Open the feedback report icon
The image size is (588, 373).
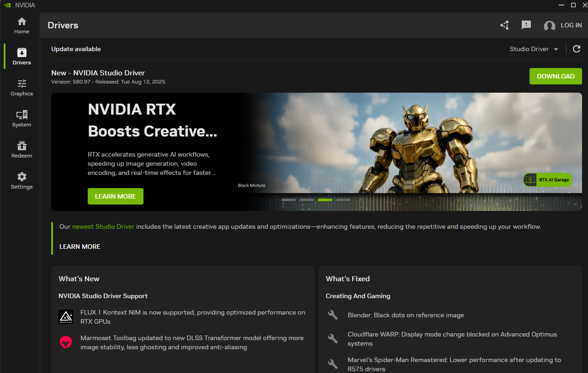526,25
